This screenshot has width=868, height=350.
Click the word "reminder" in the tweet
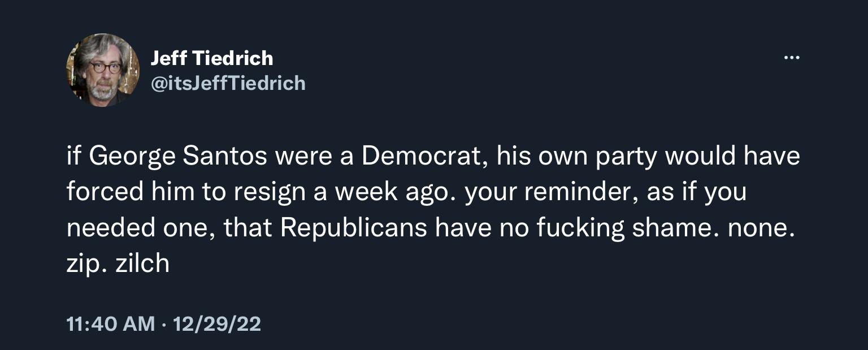pyautogui.click(x=581, y=192)
